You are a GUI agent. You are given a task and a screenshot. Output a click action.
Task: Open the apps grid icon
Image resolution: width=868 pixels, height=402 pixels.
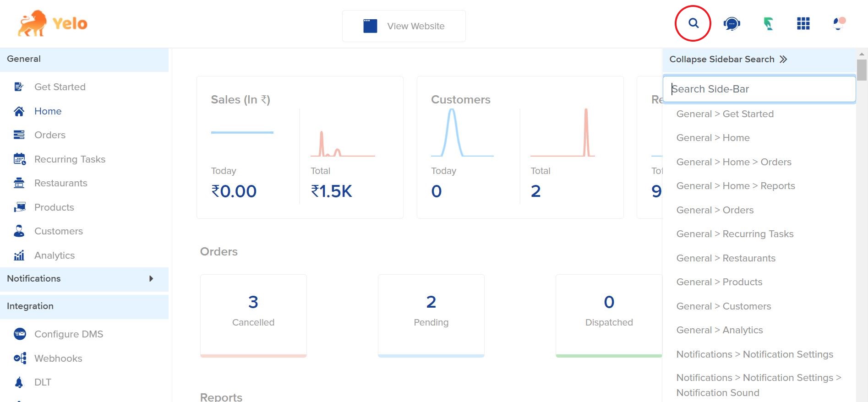point(803,23)
